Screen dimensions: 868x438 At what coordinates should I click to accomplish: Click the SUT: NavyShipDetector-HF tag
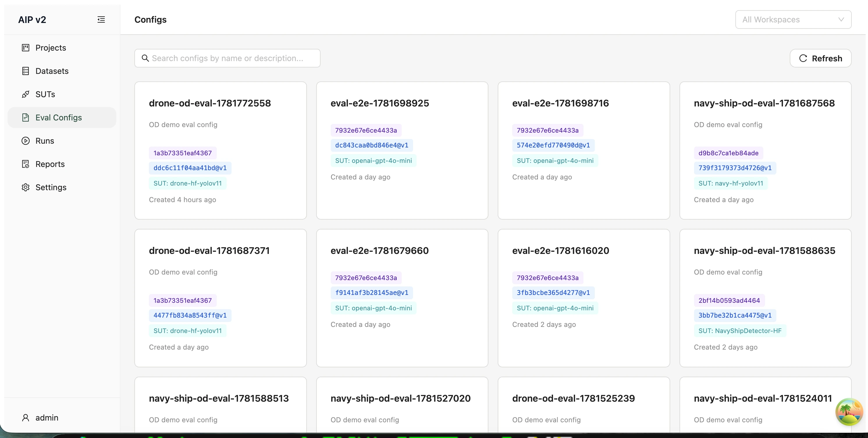click(x=740, y=331)
